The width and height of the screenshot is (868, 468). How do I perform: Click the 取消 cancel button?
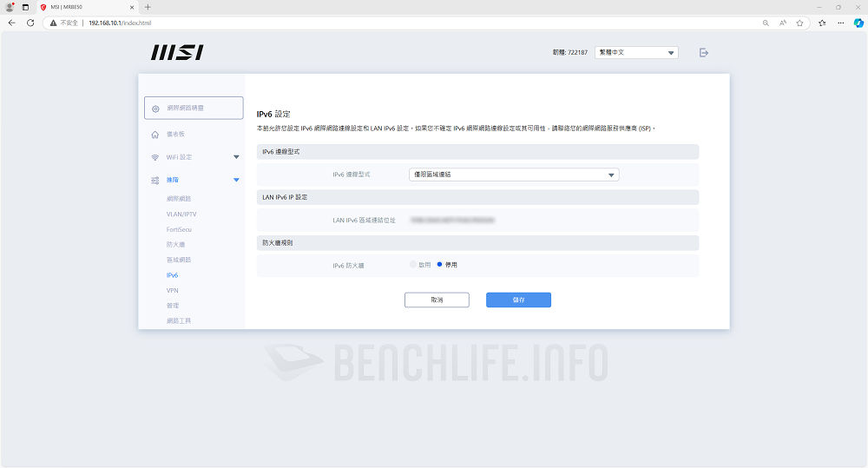[437, 300]
